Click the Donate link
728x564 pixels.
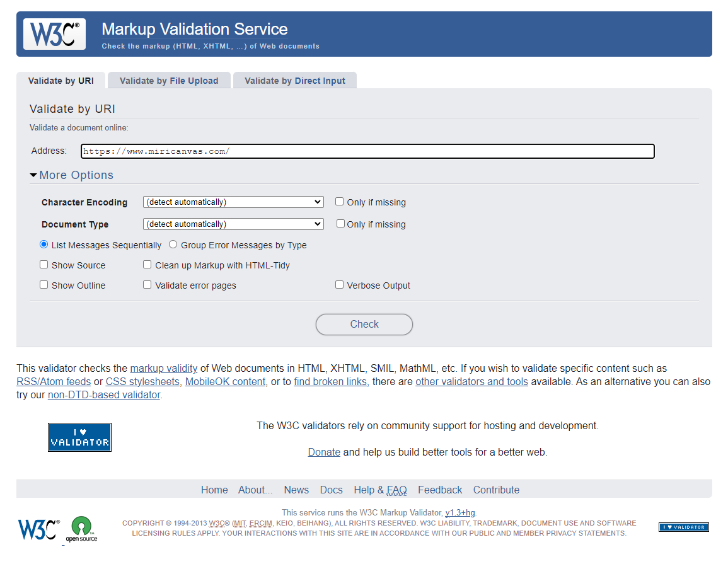(324, 452)
